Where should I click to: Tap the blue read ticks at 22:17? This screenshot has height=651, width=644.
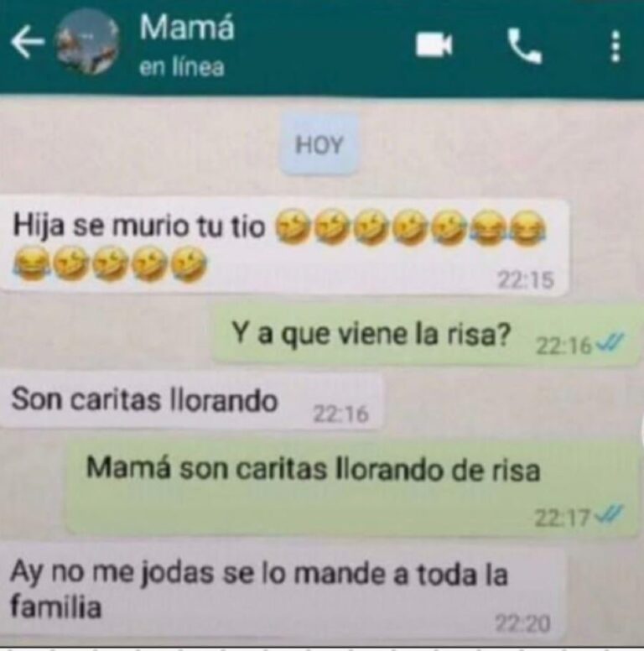609,513
